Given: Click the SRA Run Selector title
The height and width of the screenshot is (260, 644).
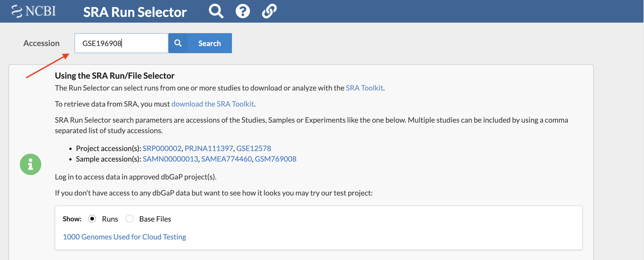Looking at the screenshot, I should click(135, 12).
